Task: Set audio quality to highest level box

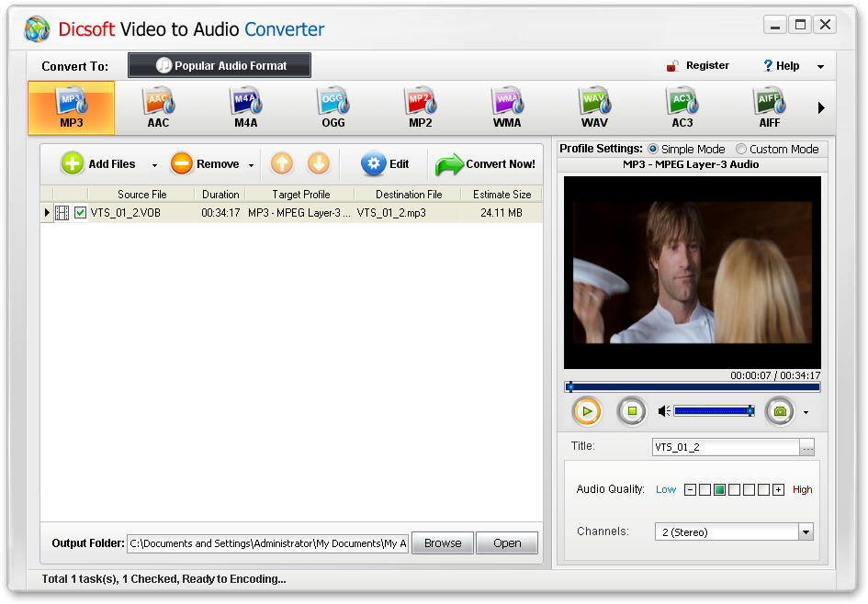Action: pos(764,489)
